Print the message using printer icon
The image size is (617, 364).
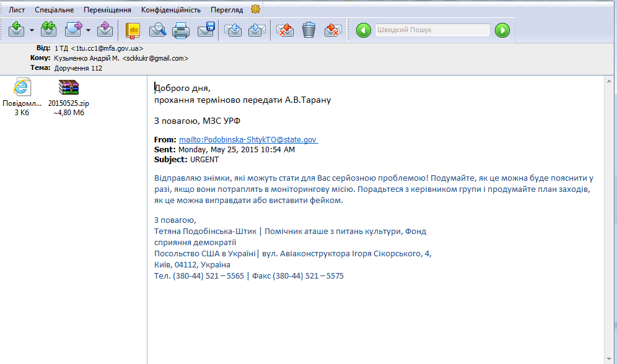180,29
